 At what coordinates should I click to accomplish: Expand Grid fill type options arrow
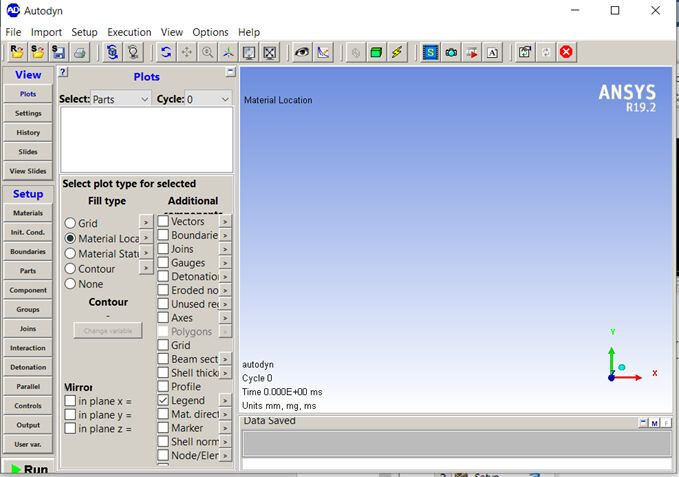click(146, 222)
